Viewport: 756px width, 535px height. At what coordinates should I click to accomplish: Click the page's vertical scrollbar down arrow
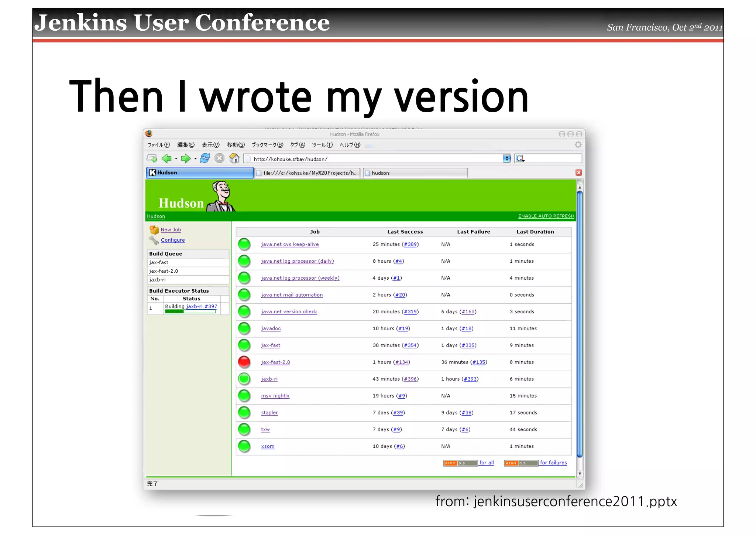pos(580,473)
